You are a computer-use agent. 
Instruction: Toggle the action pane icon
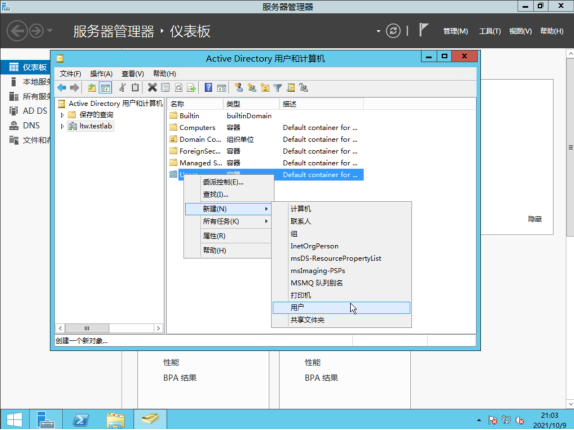[x=221, y=88]
